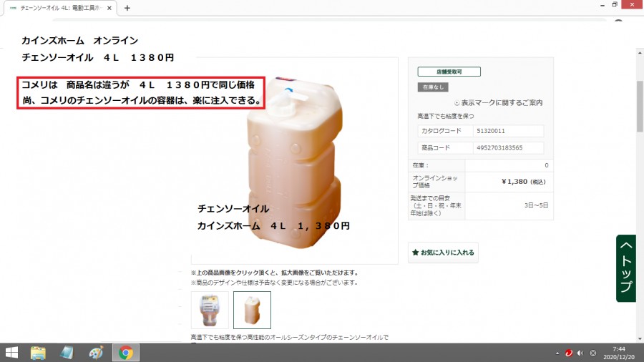Add the item with お気に入りに入れる button
The image size is (644, 362).
(x=443, y=253)
